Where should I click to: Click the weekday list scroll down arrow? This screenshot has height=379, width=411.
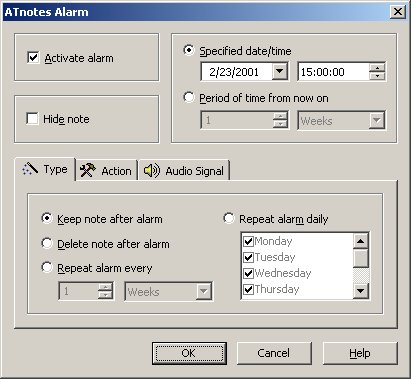coord(360,291)
